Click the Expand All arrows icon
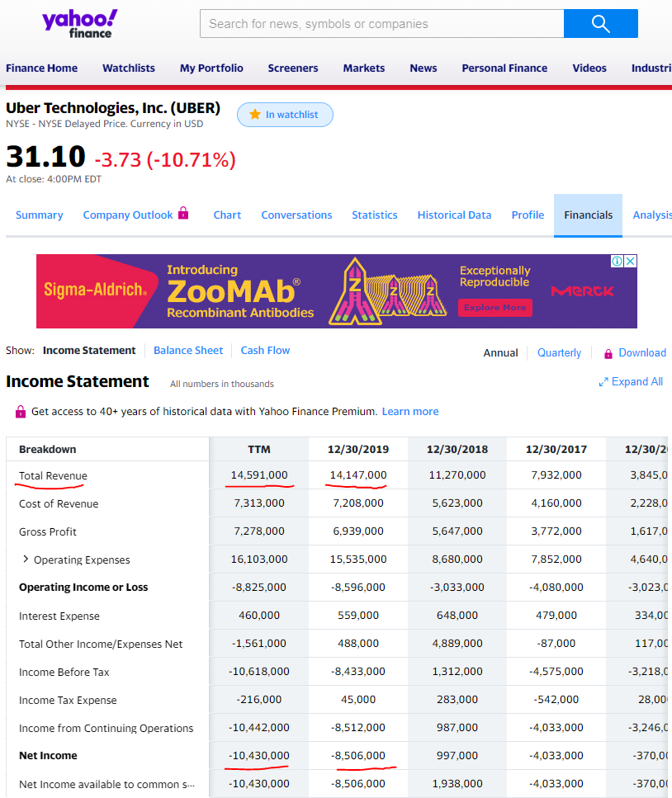 click(x=603, y=382)
